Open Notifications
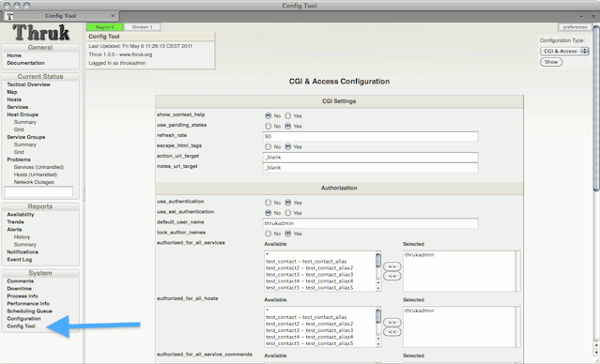 pyautogui.click(x=23, y=252)
